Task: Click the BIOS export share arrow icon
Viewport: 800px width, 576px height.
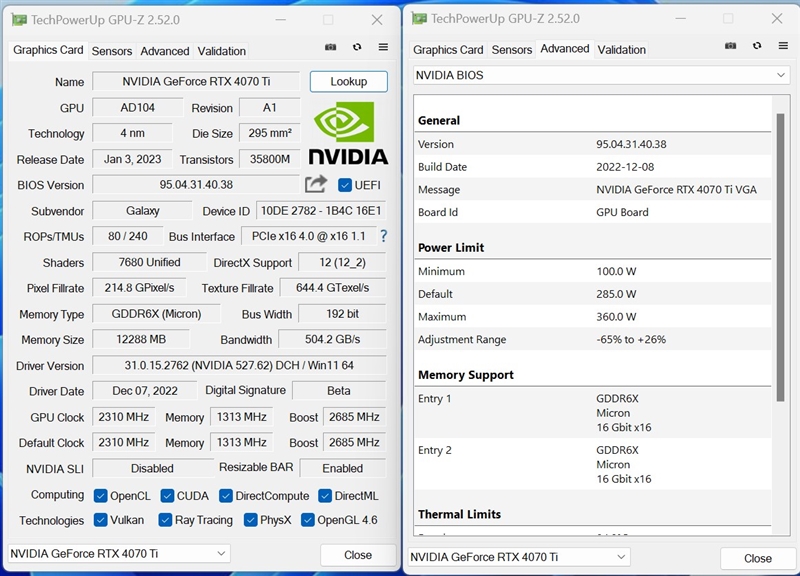Action: [x=316, y=184]
